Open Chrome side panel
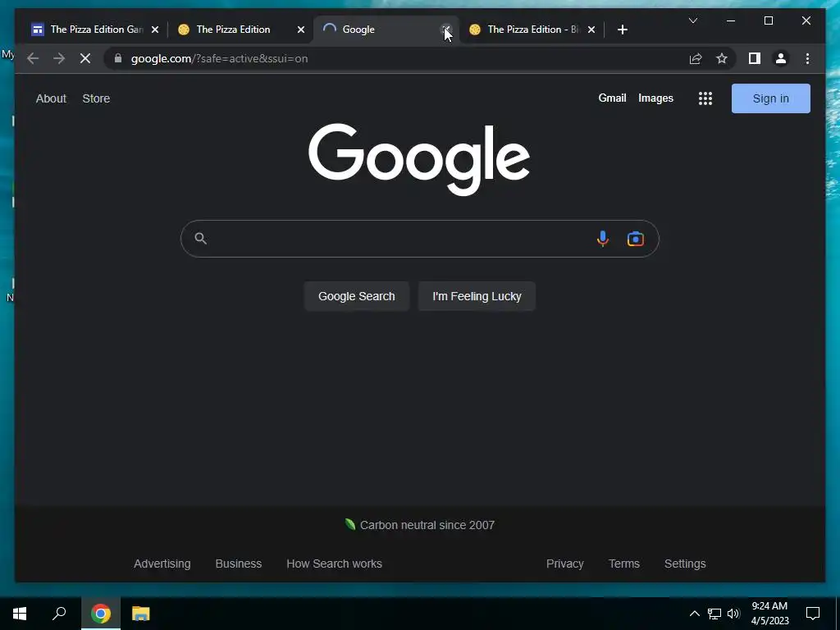840x630 pixels. point(755,58)
